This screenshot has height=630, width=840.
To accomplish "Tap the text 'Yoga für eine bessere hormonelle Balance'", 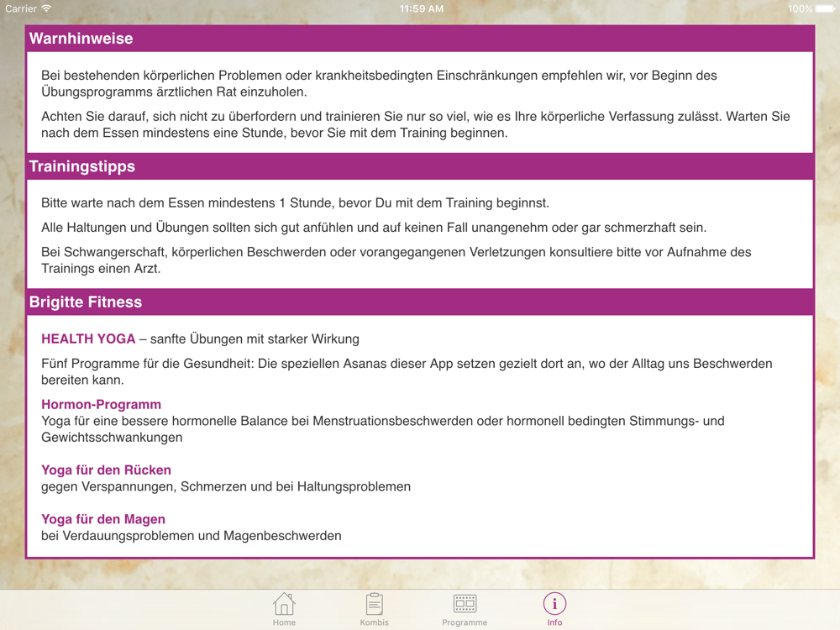I will (383, 429).
